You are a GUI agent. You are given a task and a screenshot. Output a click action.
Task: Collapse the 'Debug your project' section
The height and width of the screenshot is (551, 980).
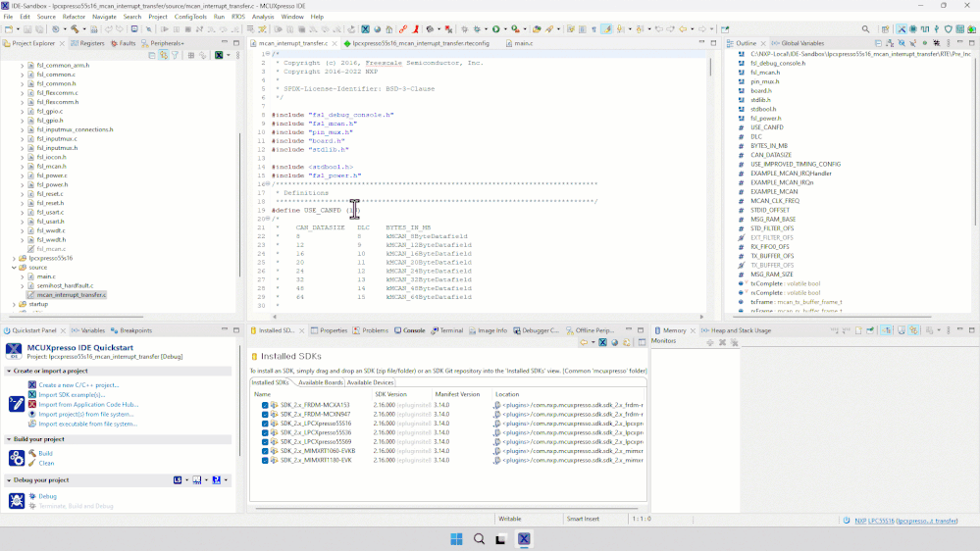(9, 480)
